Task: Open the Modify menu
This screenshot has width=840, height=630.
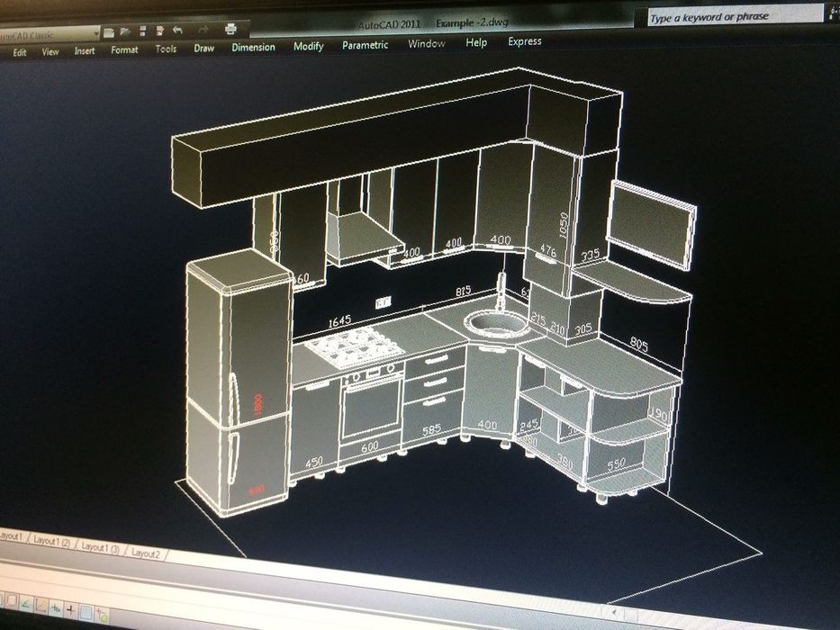Action: tap(309, 46)
